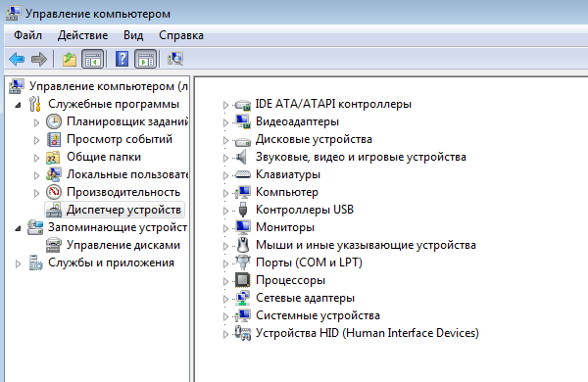588x382 pixels.
Task: Click the Сетевые адаптеры network icon
Action: tap(243, 298)
